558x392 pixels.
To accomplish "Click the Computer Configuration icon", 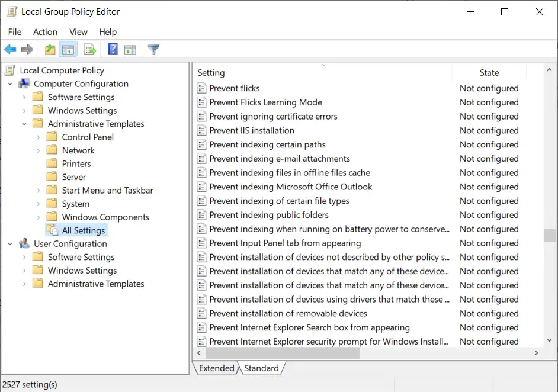I will tap(24, 83).
